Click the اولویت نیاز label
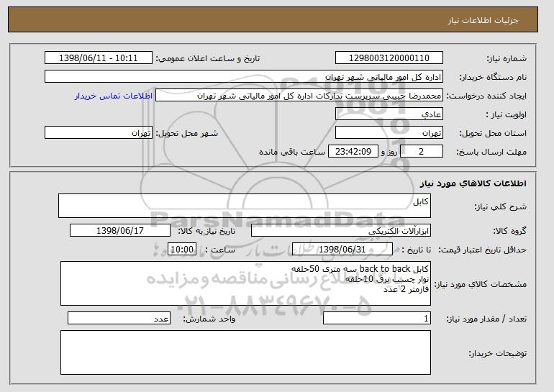554x392 pixels. tap(507, 114)
